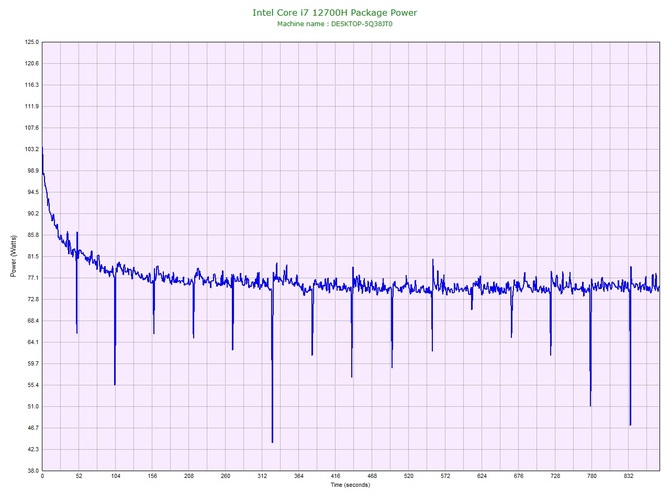Image resolution: width=670 pixels, height=502 pixels.
Task: Click the y-axis tick label 85.8
Action: [x=34, y=235]
